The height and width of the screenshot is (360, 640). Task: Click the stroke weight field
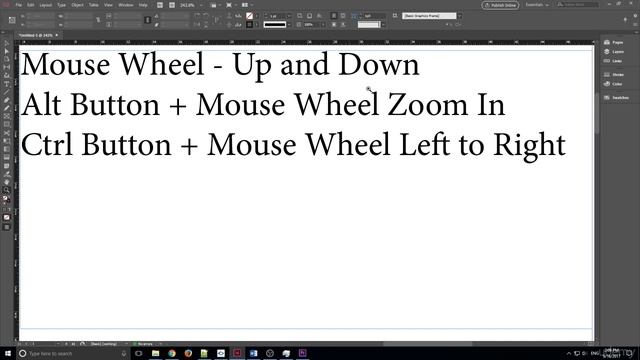(x=278, y=16)
